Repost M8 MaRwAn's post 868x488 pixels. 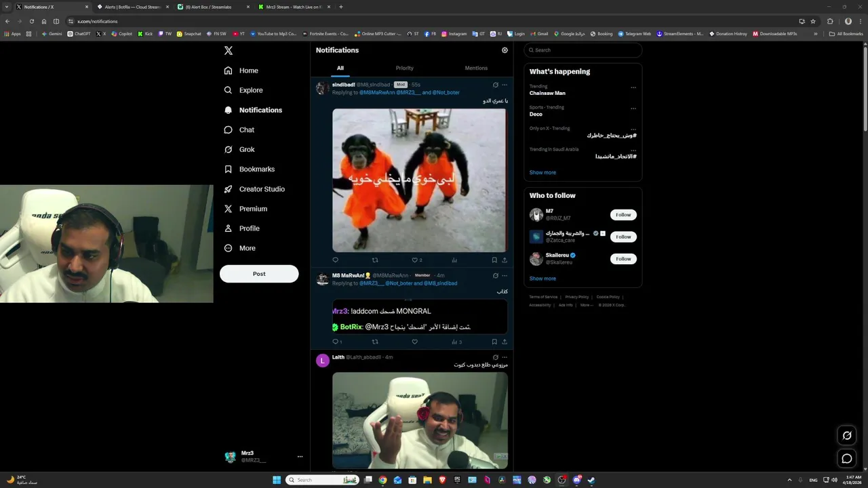pos(375,342)
